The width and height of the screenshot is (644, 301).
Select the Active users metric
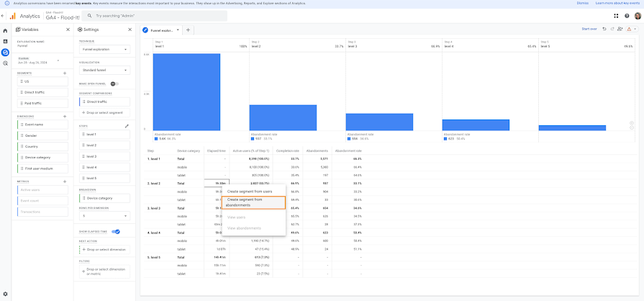(42, 190)
